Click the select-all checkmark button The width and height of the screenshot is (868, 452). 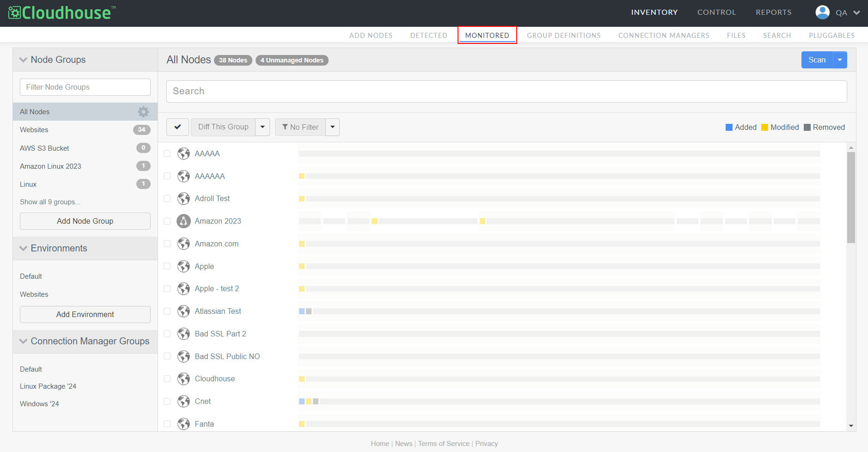point(177,127)
